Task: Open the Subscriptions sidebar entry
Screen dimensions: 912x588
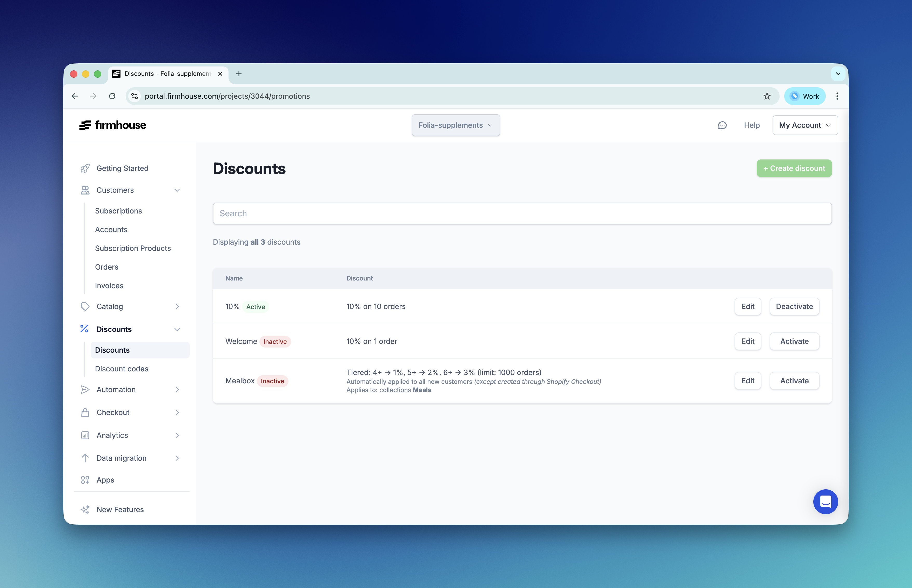Action: [x=118, y=210]
